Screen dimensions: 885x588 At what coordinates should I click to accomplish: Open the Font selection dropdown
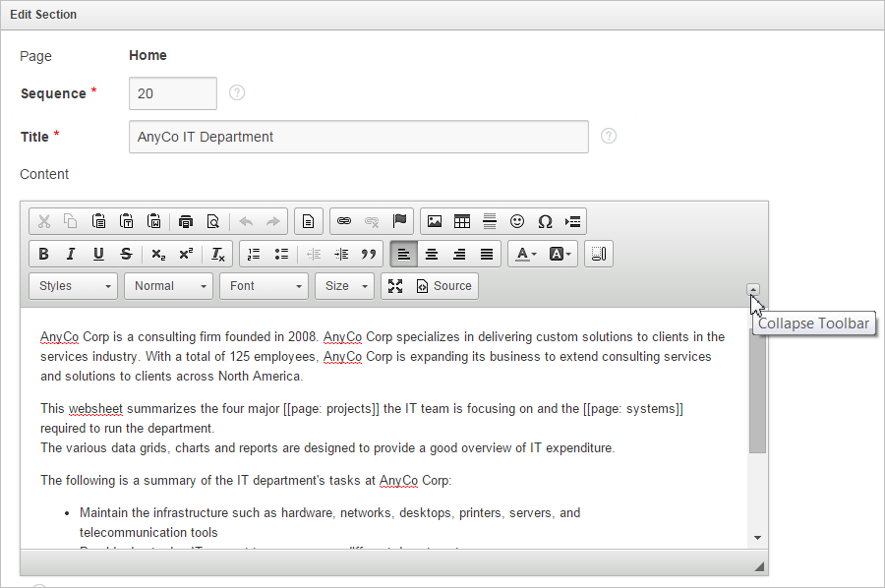(264, 286)
